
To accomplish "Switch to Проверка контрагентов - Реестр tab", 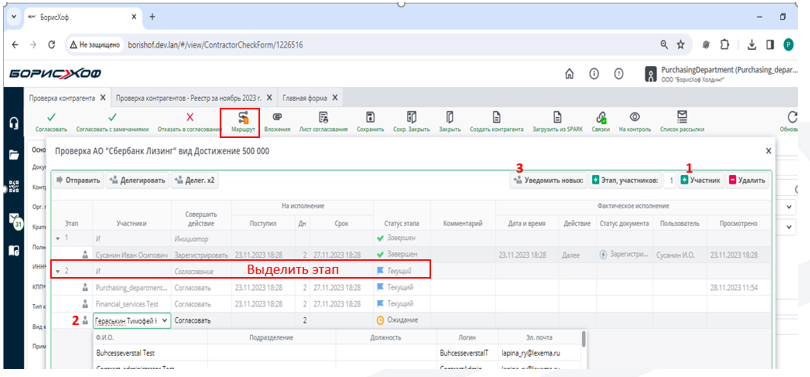I will [189, 98].
